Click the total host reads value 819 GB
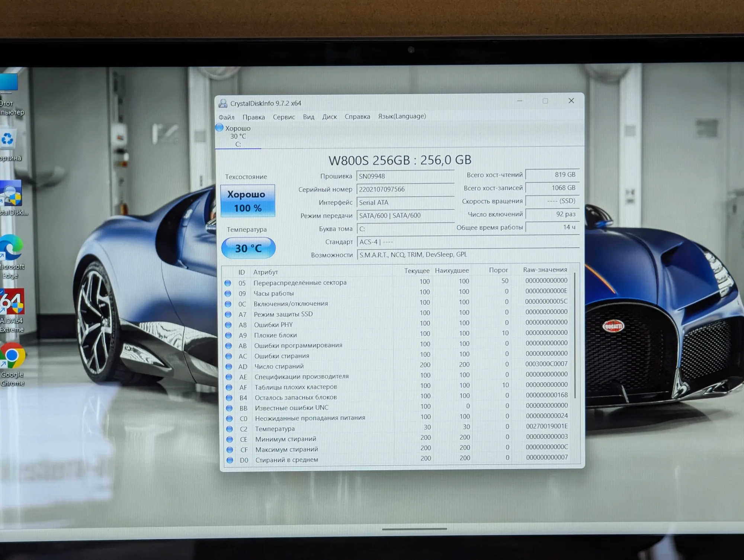The image size is (744, 560). tap(552, 174)
